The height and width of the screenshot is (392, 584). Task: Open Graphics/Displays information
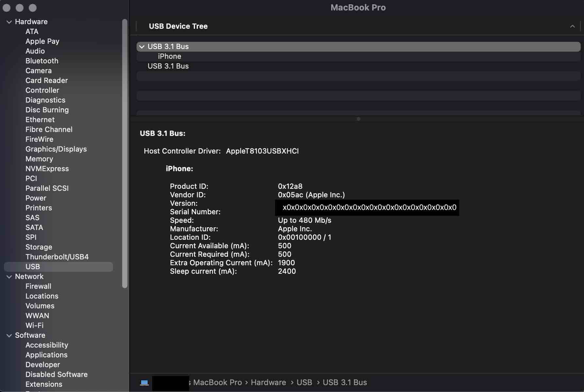click(x=56, y=149)
